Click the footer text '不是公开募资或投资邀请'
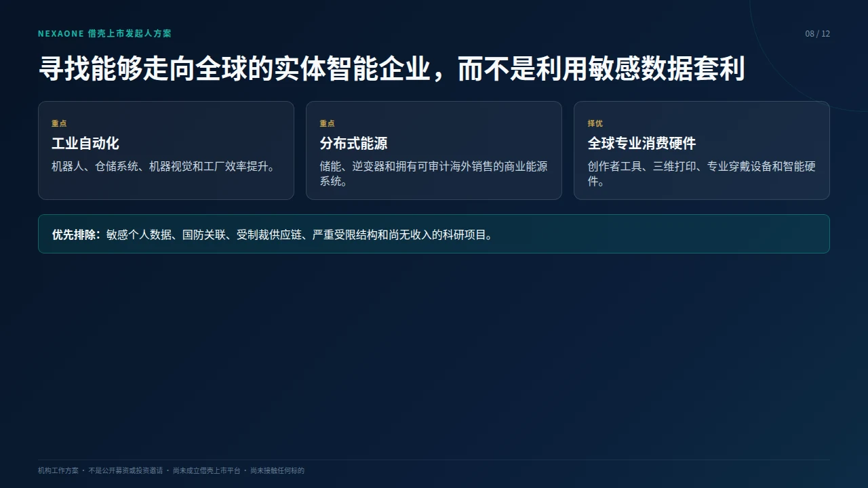 [125, 470]
